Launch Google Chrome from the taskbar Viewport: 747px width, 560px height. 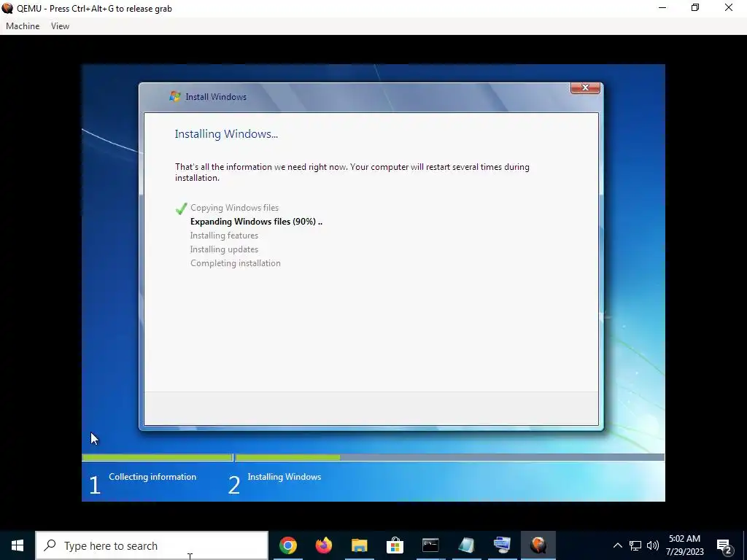pos(288,545)
